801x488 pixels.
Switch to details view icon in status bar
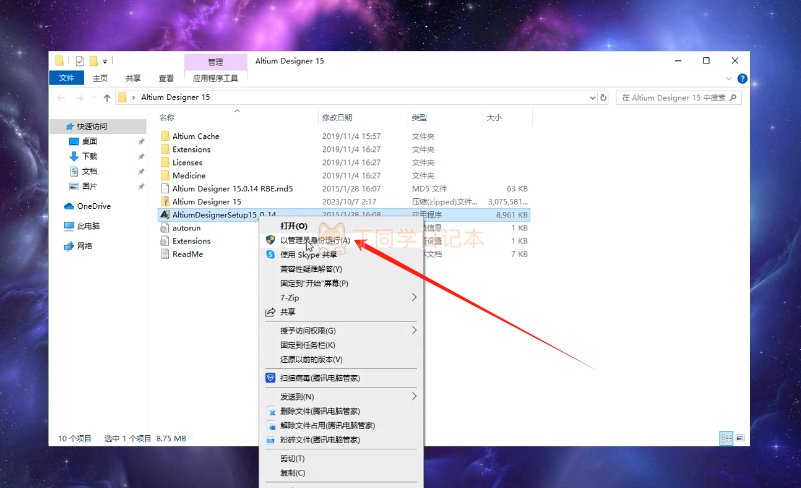[726, 438]
